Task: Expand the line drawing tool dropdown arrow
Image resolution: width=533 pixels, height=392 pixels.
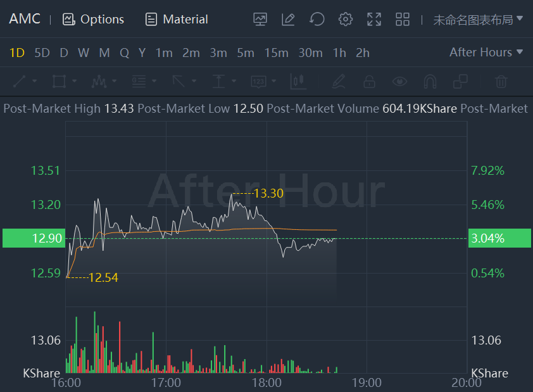Action: pyautogui.click(x=34, y=81)
